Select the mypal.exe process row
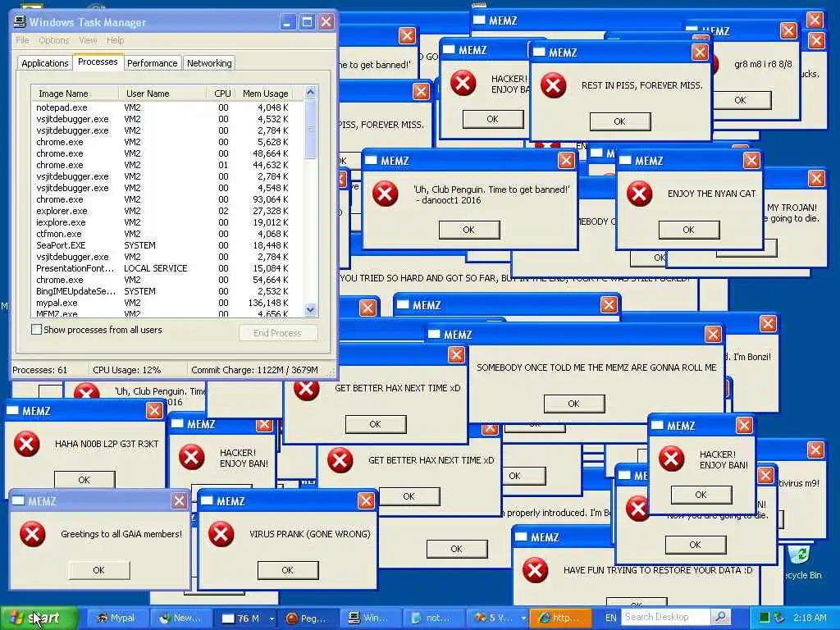The image size is (840, 630). tap(167, 303)
